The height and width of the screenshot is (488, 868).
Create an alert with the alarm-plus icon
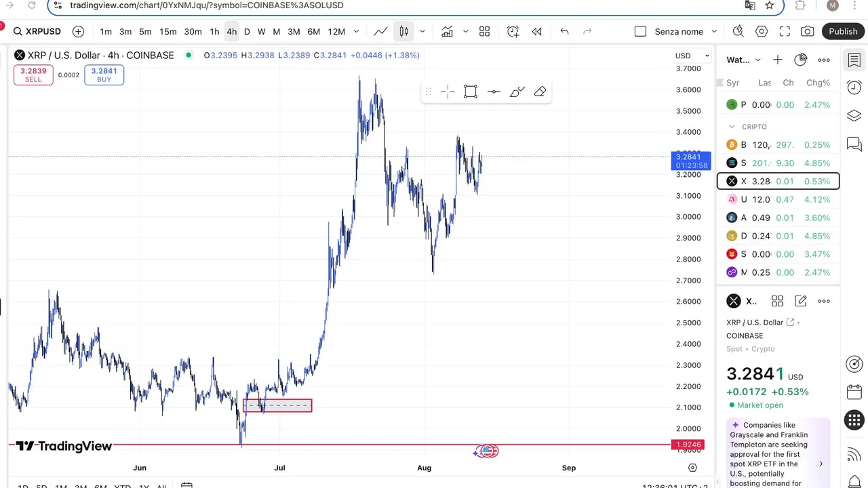[x=513, y=31]
